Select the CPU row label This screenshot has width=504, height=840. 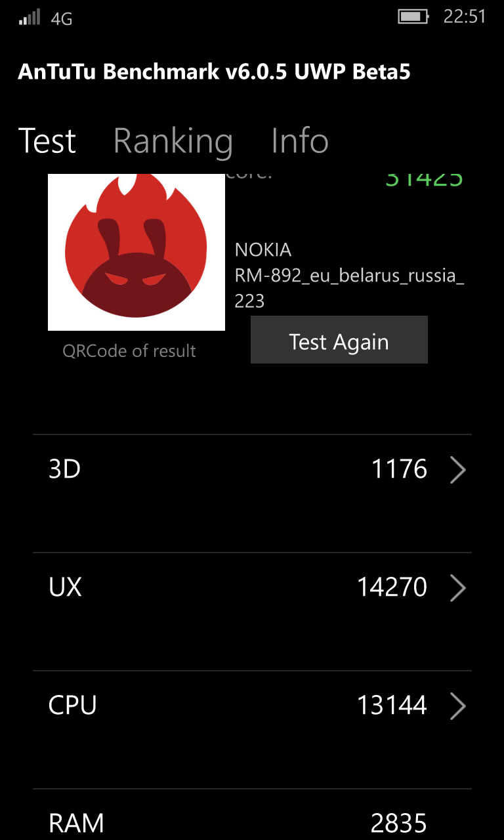[x=73, y=705]
